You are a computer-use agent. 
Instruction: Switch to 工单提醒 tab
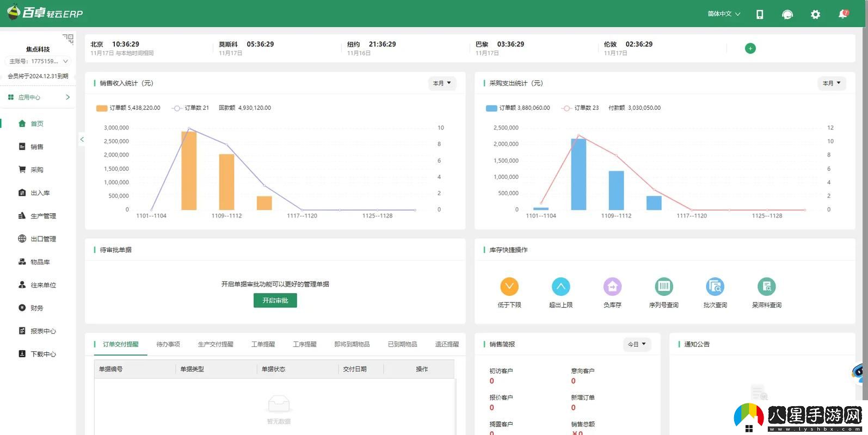click(x=263, y=344)
